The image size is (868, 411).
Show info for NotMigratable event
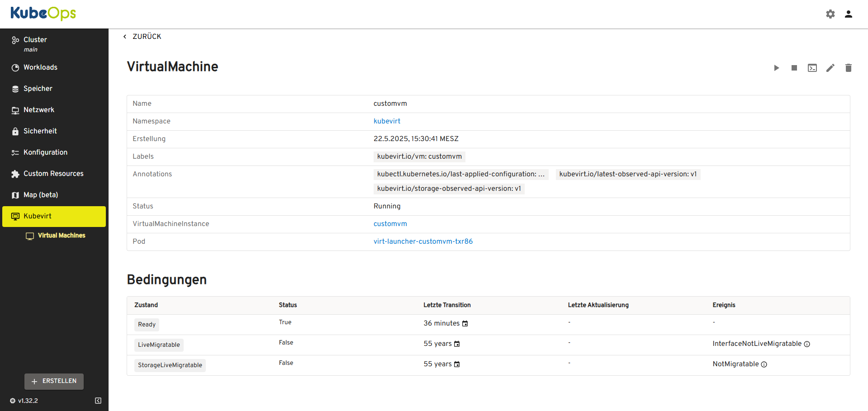pyautogui.click(x=764, y=364)
